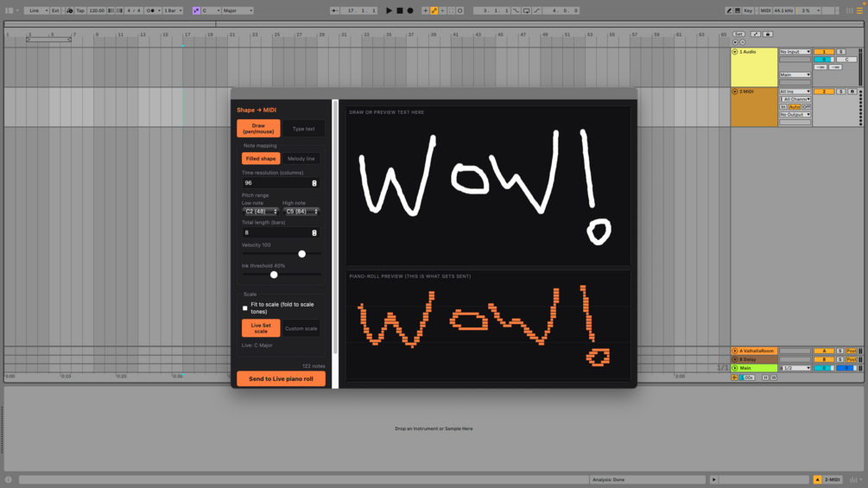Screen dimensions: 868x488
Task: Select Filled shape note mapping
Action: pyautogui.click(x=261, y=158)
